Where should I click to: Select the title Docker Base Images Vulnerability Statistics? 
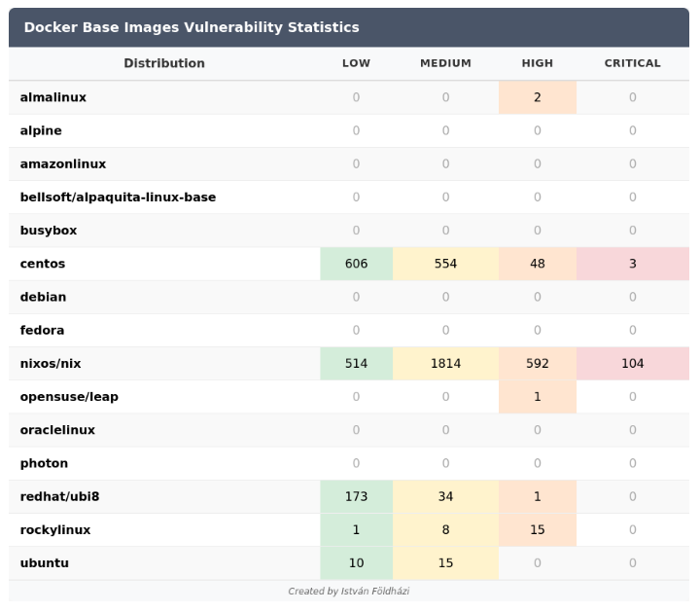tap(192, 27)
